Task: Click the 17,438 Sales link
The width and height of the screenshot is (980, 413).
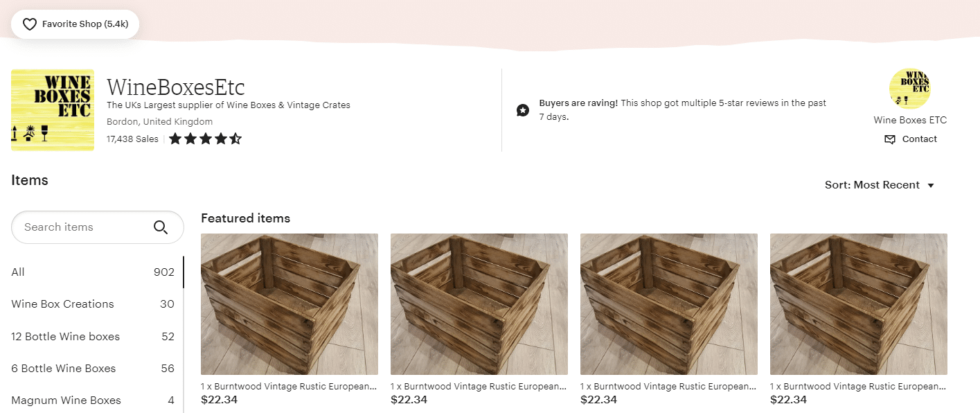Action: tap(132, 139)
